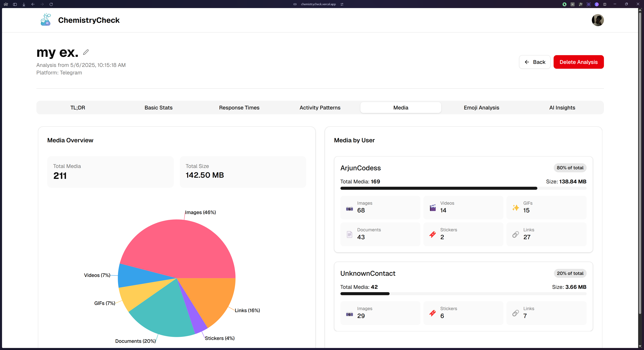Go to the Activity Patterns tab
Screen dimensions: 644x350
(x=320, y=108)
